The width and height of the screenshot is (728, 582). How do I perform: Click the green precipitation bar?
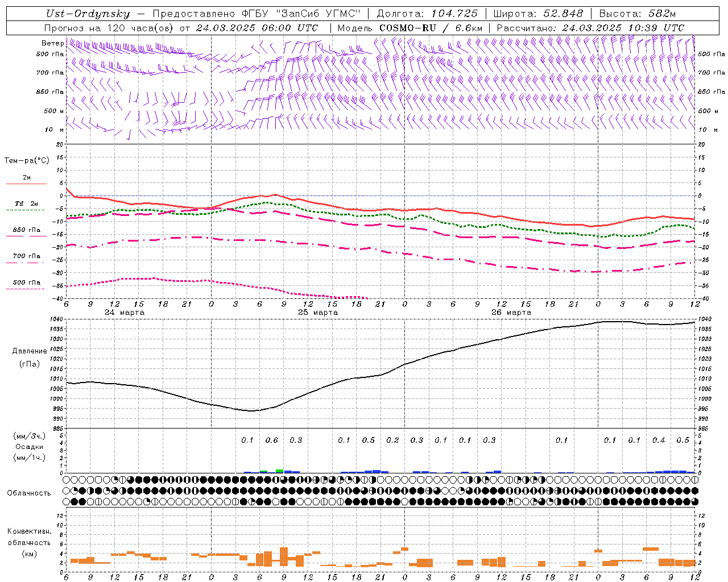tap(279, 471)
